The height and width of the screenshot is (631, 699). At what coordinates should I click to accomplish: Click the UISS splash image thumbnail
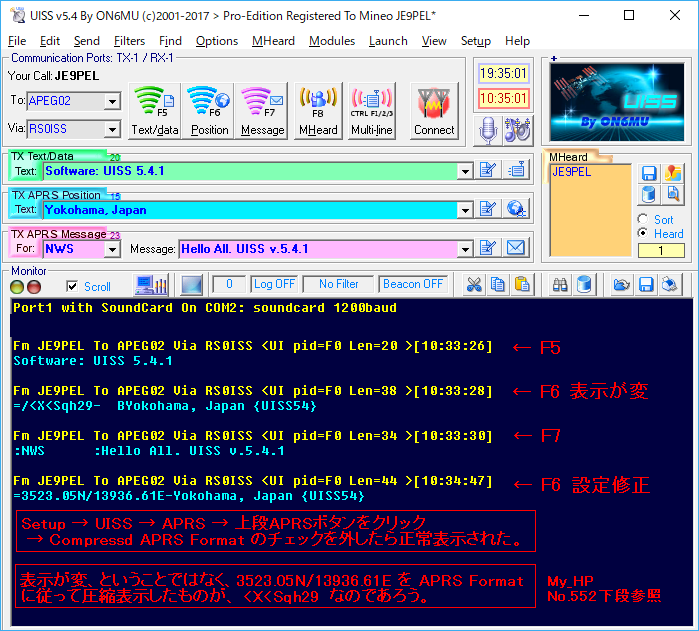click(617, 102)
